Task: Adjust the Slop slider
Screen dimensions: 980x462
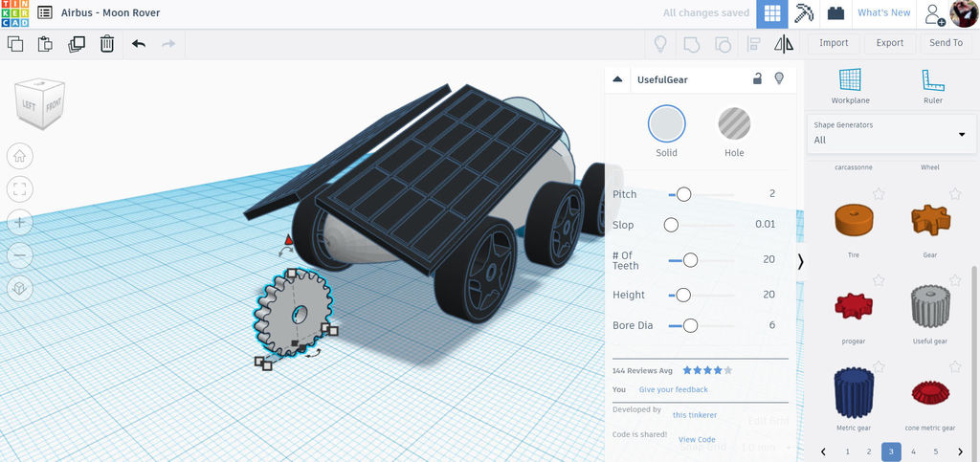Action: pos(671,225)
